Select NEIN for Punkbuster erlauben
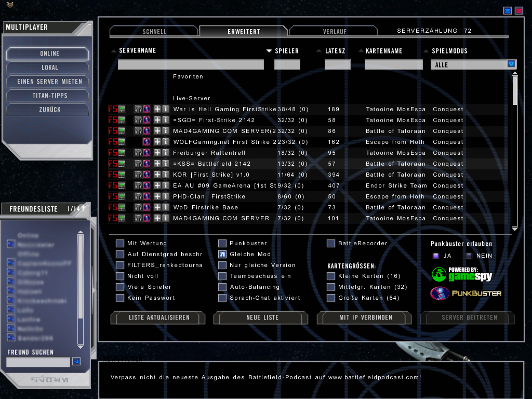The width and height of the screenshot is (532, 399). coord(469,256)
